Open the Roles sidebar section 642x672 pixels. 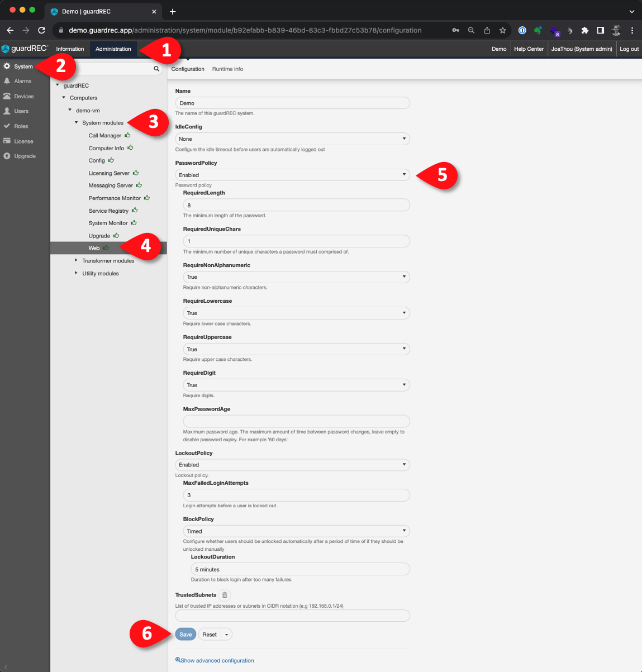pyautogui.click(x=21, y=126)
